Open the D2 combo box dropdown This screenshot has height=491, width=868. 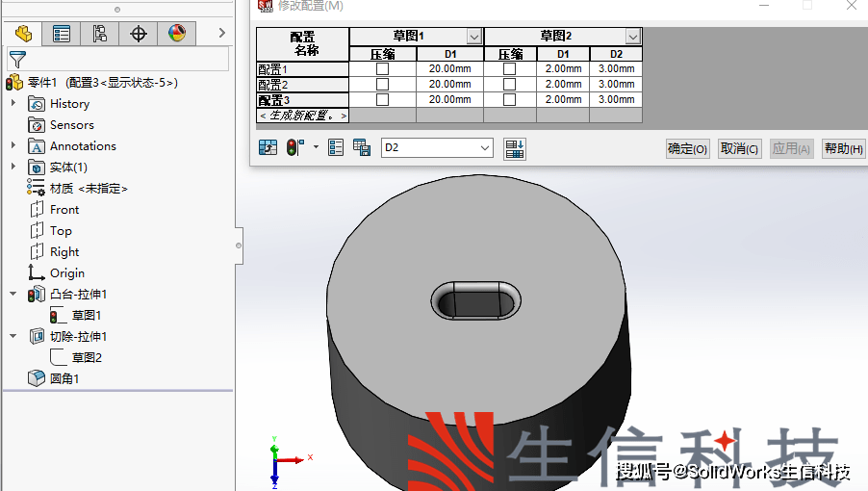pos(485,148)
